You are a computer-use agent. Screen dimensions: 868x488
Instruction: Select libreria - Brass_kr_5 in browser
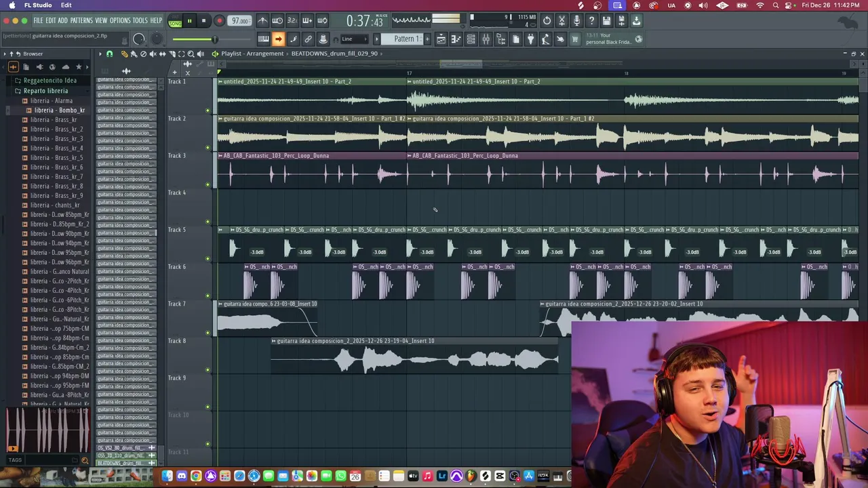pyautogui.click(x=56, y=157)
